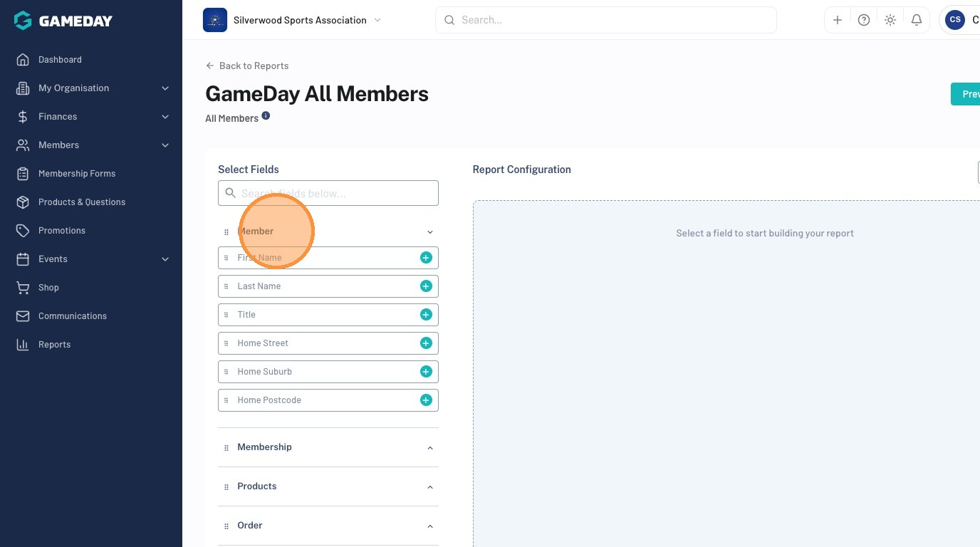Add the Home Postcode field
The image size is (980, 547).
426,400
